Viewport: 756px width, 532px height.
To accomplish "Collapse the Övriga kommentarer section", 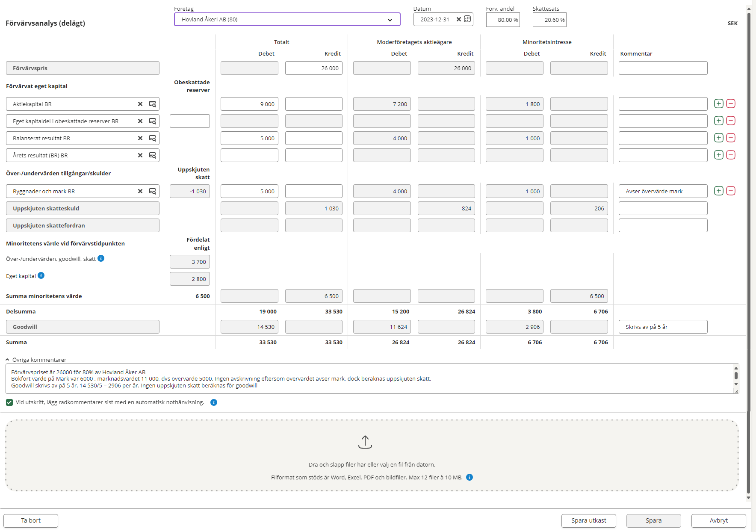I will [x=7, y=360].
